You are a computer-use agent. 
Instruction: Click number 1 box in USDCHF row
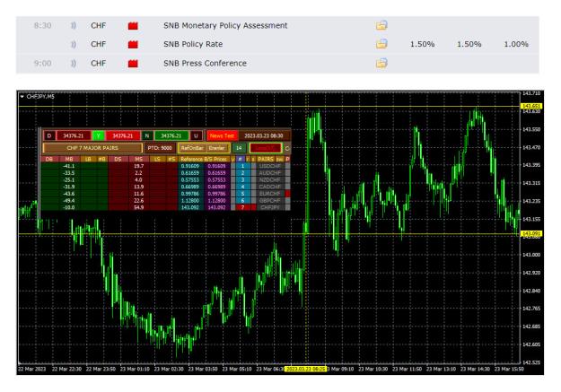(242, 166)
